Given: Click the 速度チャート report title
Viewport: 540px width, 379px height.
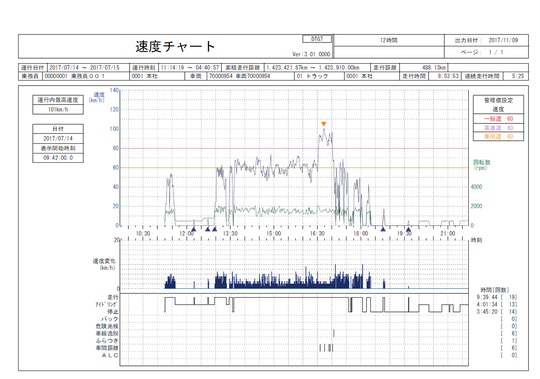Looking at the screenshot, I should 176,46.
